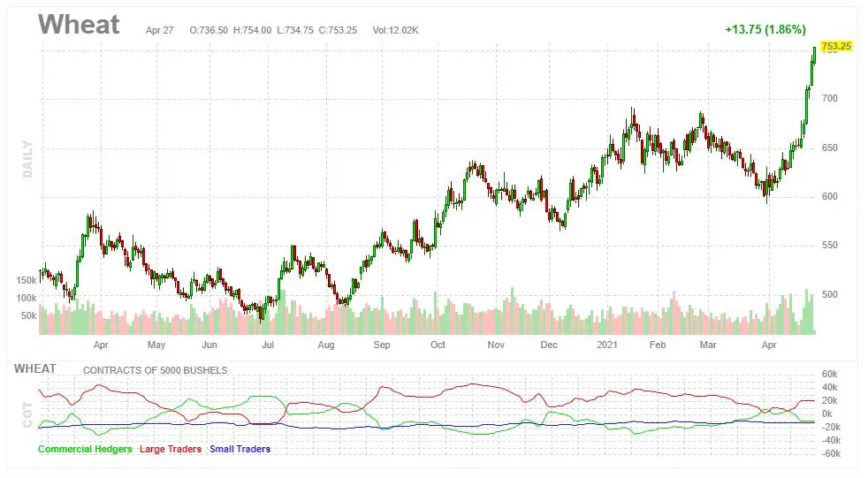Click the high price H:754.00

[253, 30]
